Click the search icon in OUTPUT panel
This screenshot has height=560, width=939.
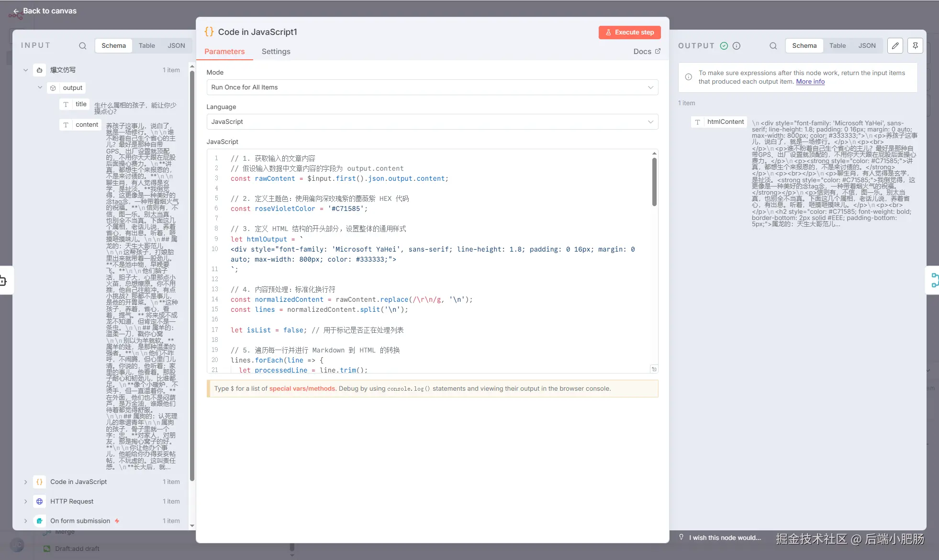pyautogui.click(x=773, y=46)
